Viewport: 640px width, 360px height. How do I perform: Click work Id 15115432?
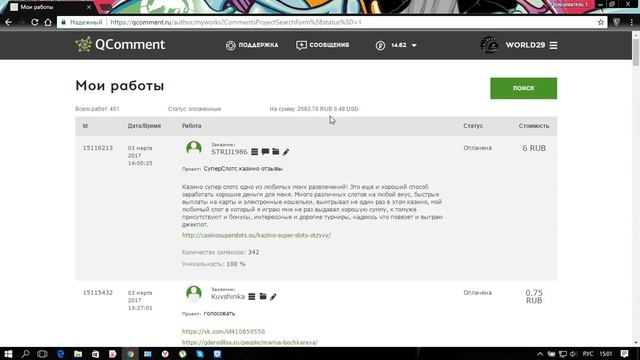coord(98,293)
